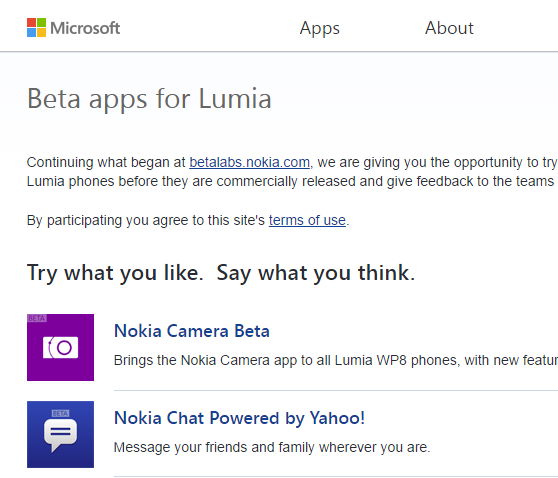Viewport: 558px width, 478px height.
Task: Click 'Message your friends and family' description
Action: pyautogui.click(x=272, y=447)
